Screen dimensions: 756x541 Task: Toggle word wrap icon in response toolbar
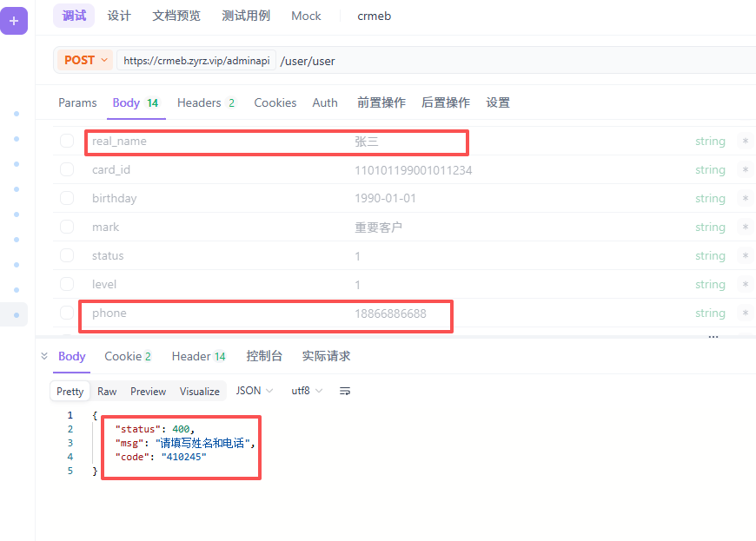point(345,391)
